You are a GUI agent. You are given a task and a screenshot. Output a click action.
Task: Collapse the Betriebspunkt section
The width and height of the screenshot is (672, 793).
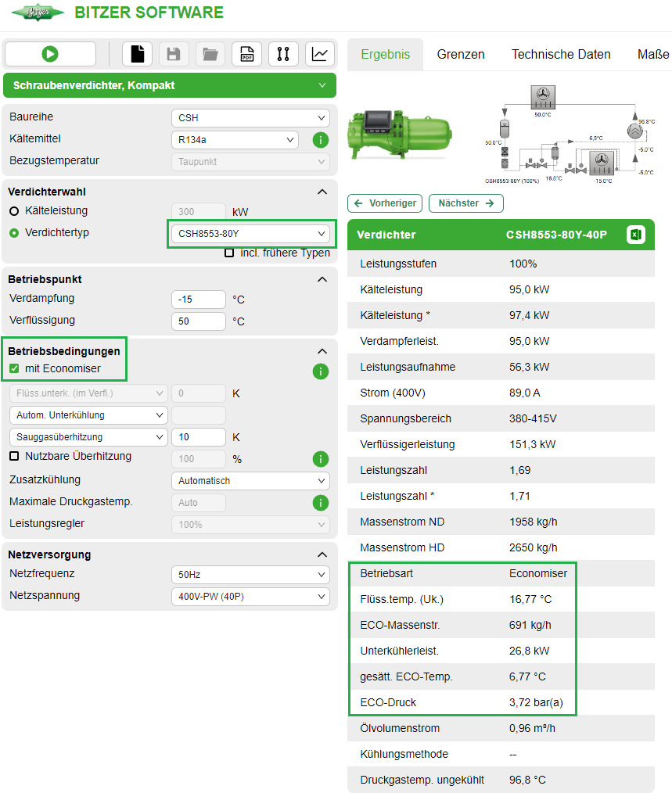(322, 278)
